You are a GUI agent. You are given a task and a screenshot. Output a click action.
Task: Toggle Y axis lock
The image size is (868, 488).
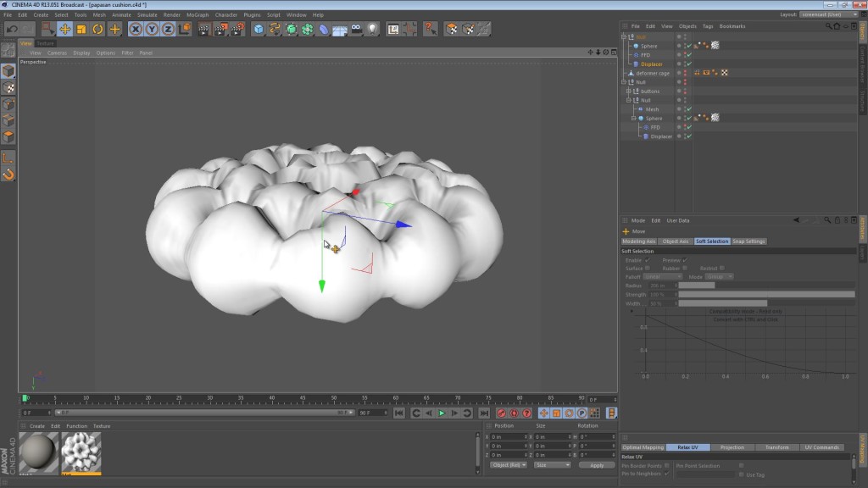coord(152,29)
